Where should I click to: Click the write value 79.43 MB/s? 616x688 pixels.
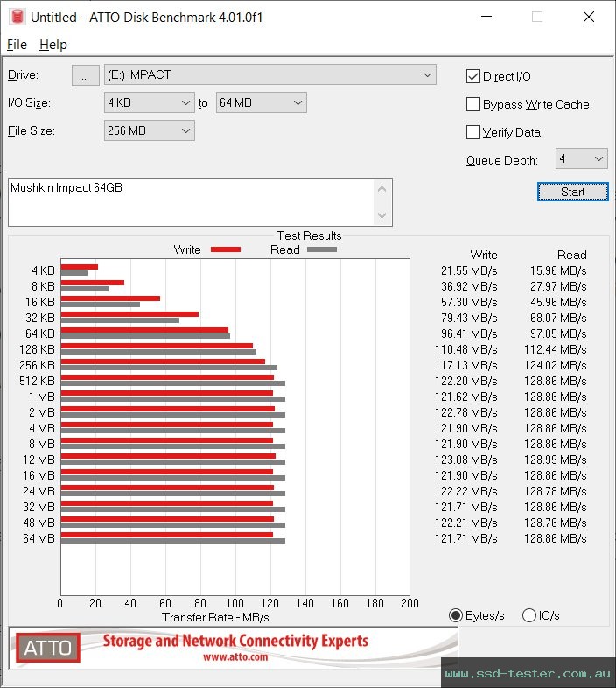click(x=469, y=318)
